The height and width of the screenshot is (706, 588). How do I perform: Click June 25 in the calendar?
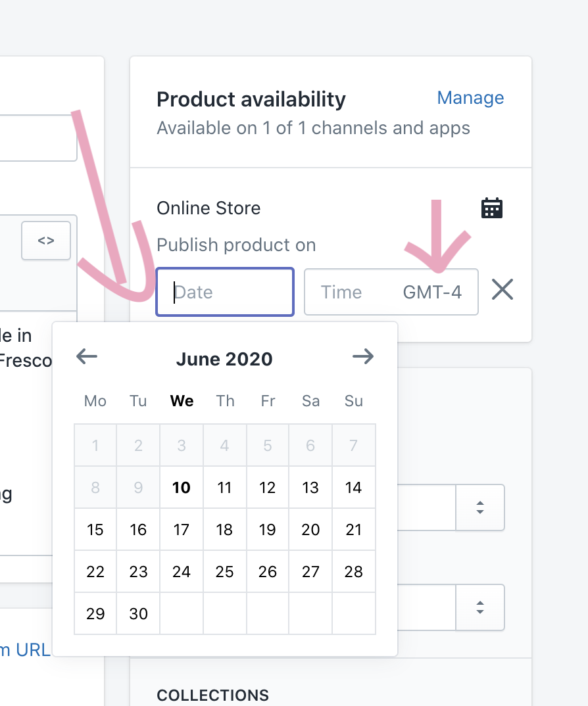tap(224, 571)
